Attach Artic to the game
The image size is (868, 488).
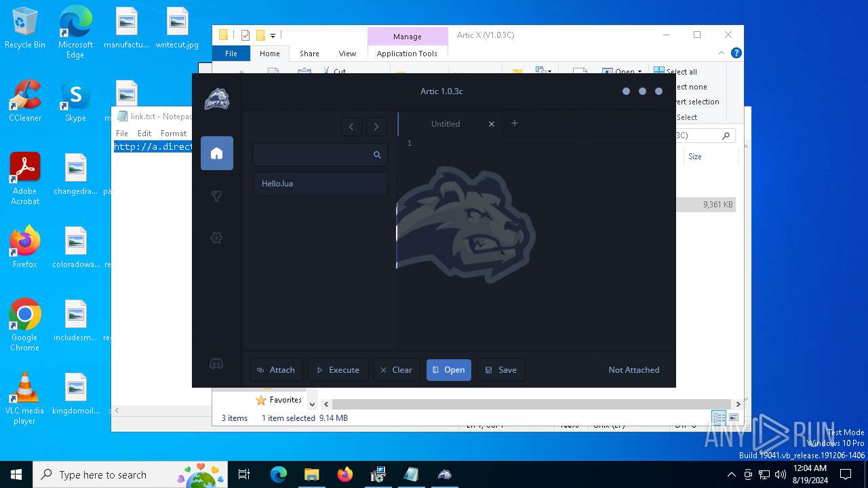(276, 370)
